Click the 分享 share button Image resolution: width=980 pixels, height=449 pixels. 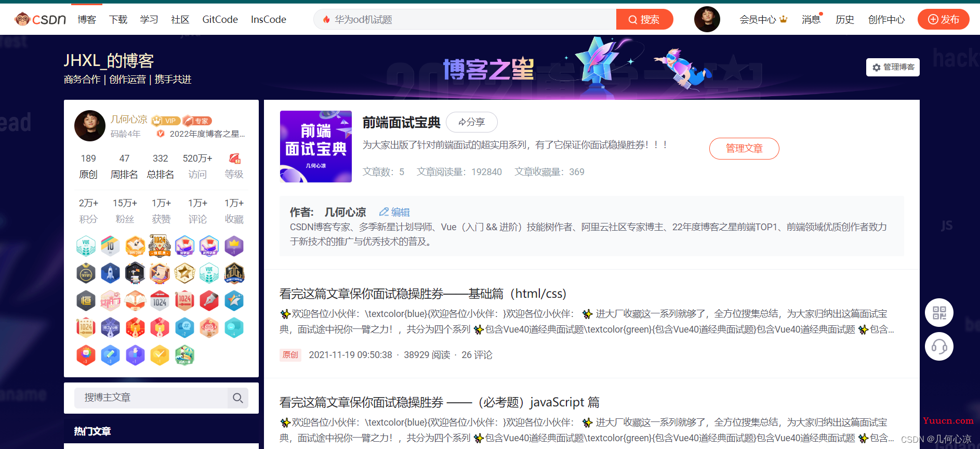[x=472, y=122]
